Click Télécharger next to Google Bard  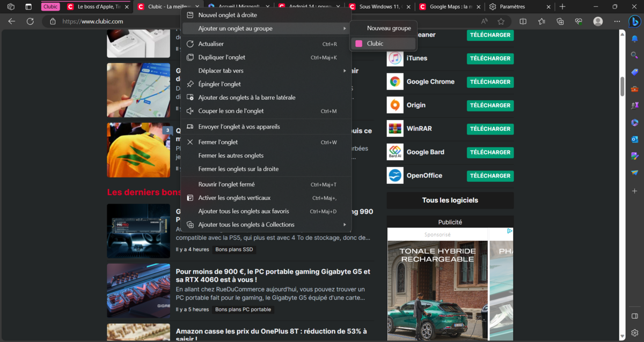(x=490, y=152)
